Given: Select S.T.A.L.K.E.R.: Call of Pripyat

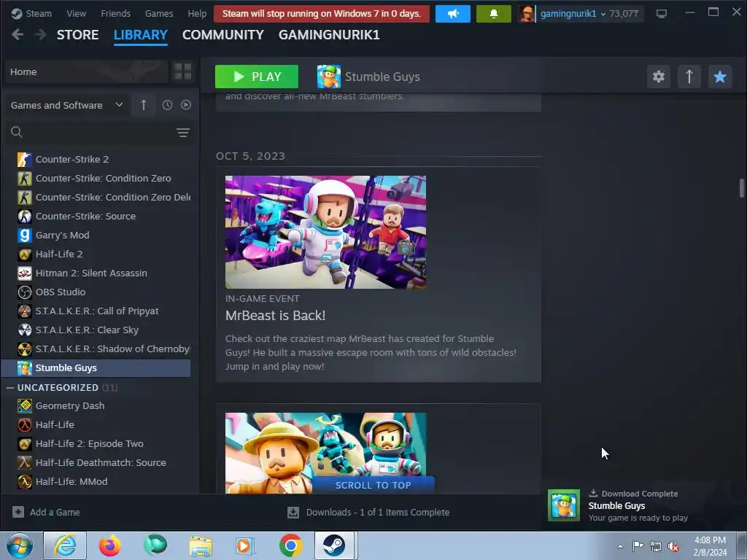Looking at the screenshot, I should click(x=97, y=311).
